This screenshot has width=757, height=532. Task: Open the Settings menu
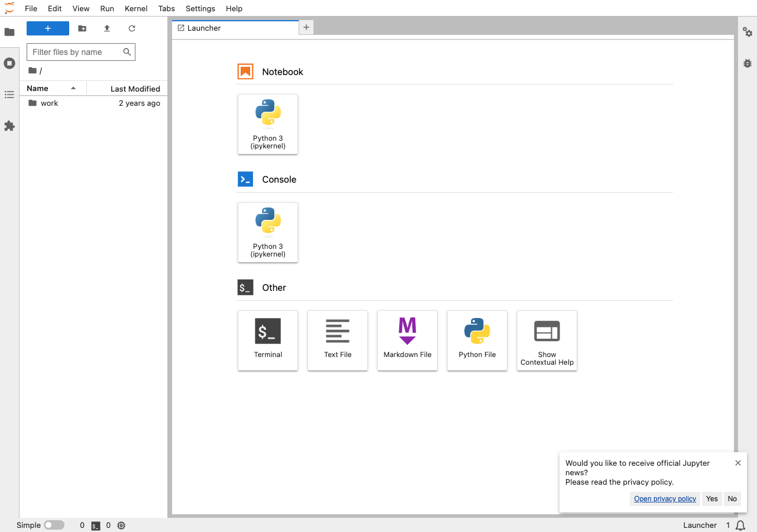coord(200,8)
